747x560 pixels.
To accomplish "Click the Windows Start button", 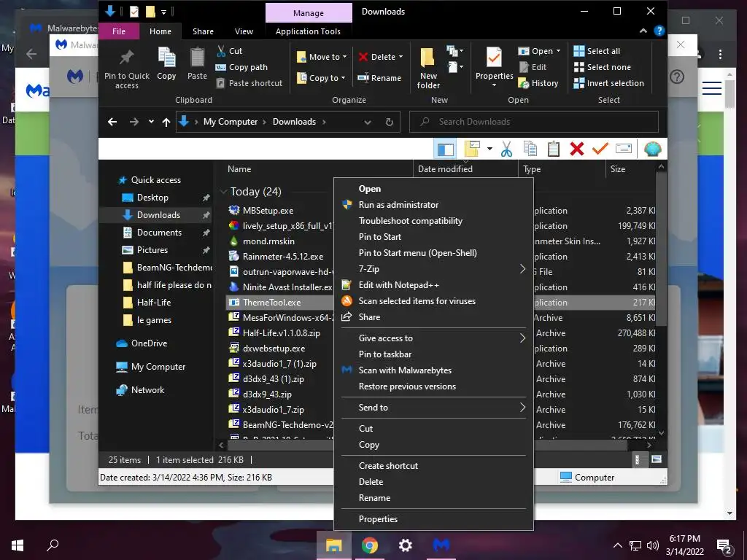I will pyautogui.click(x=18, y=545).
